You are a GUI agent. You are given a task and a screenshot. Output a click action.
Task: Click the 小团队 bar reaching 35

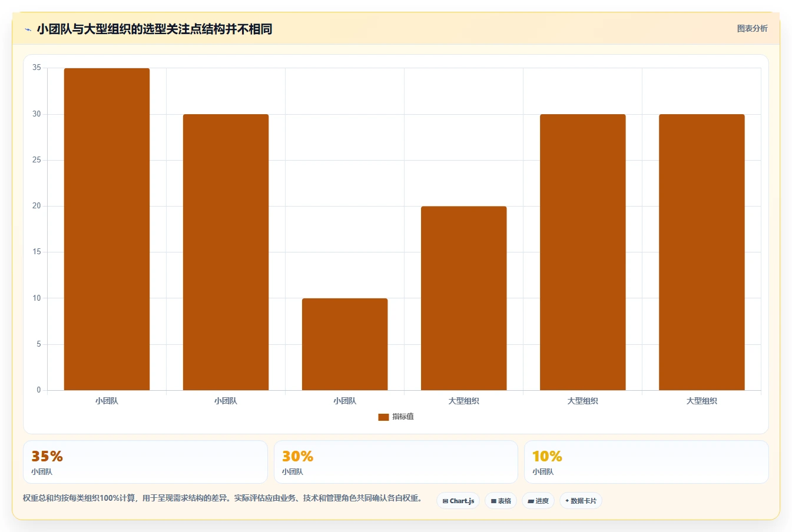click(107, 229)
